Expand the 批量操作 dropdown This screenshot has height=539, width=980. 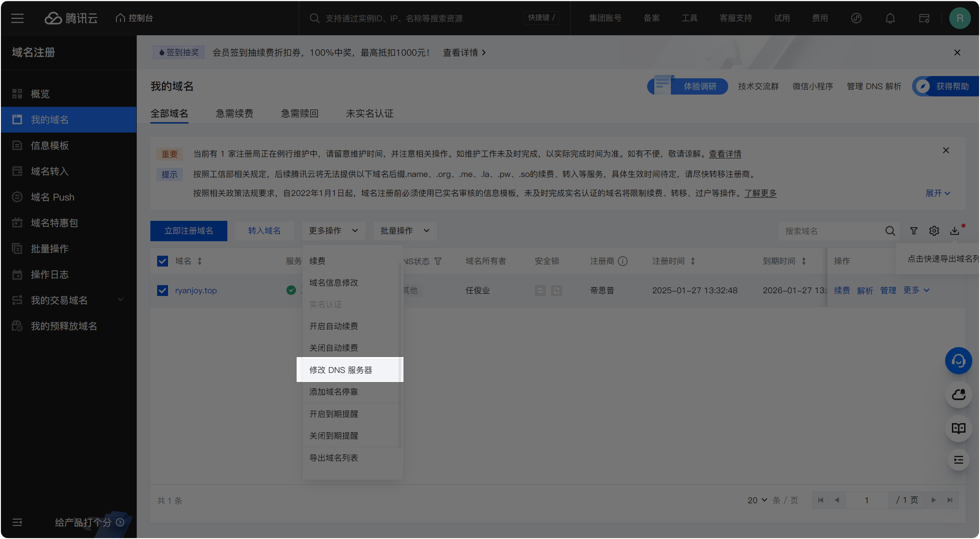(x=404, y=231)
